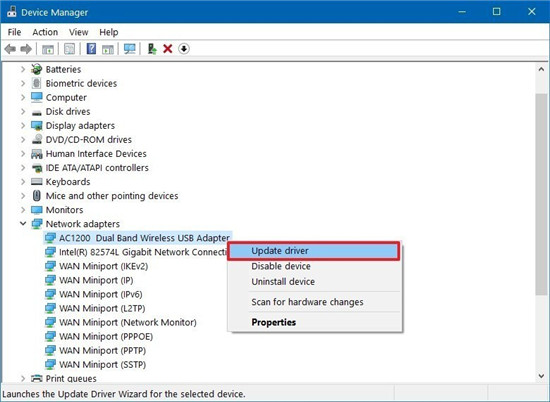
Task: Click the Scan for hardware changes monitor icon
Action: [x=130, y=49]
